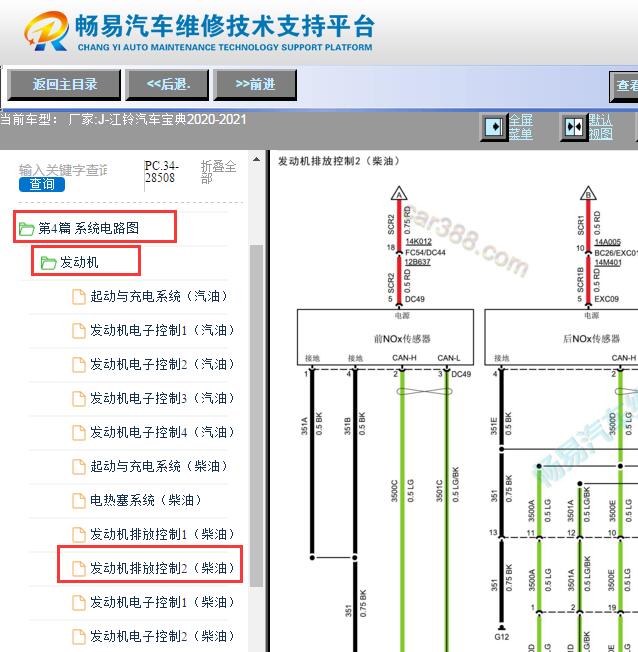Go back with the <<后退 button
The width and height of the screenshot is (638, 652).
pyautogui.click(x=167, y=85)
